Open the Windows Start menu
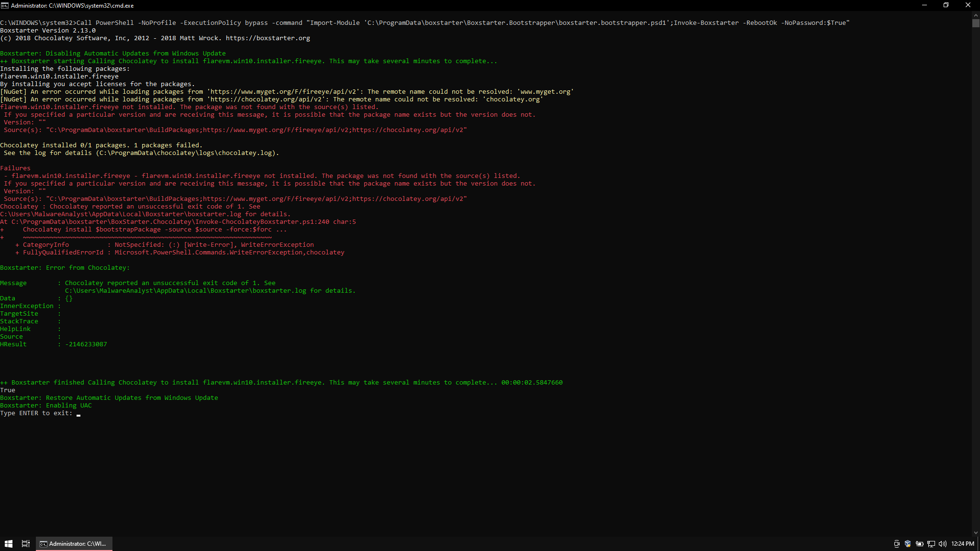 pos(9,544)
